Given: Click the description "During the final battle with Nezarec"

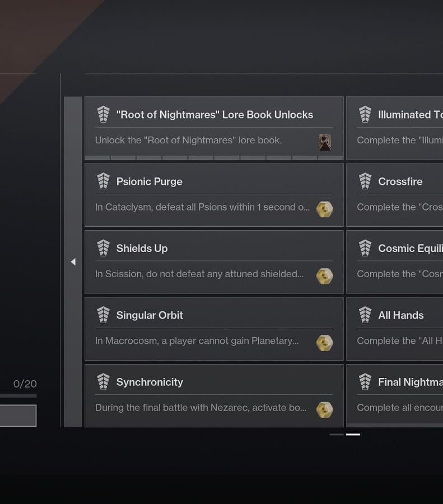Looking at the screenshot, I should [172, 408].
